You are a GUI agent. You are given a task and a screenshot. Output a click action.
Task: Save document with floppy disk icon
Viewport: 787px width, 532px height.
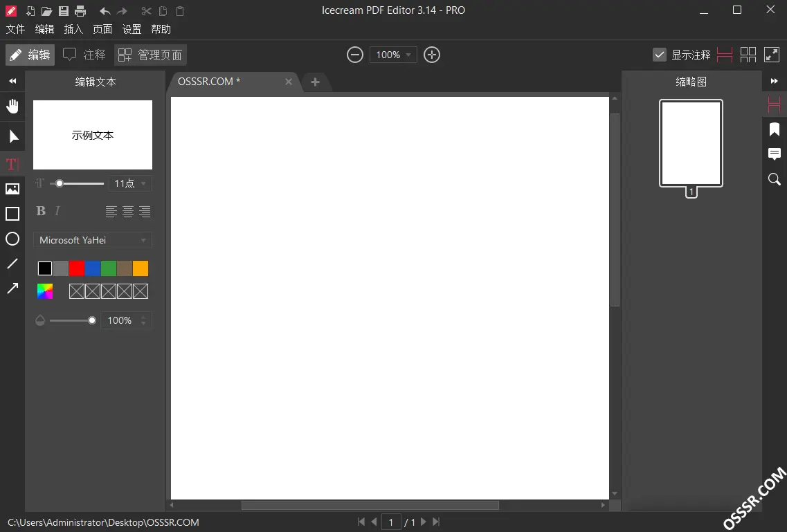tap(63, 10)
